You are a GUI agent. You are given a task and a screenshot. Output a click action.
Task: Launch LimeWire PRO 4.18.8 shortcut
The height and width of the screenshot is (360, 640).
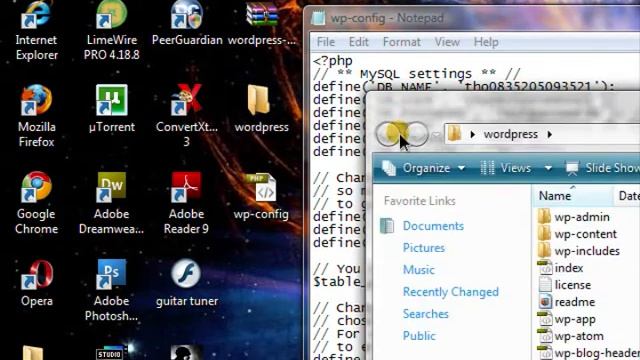[x=111, y=31]
